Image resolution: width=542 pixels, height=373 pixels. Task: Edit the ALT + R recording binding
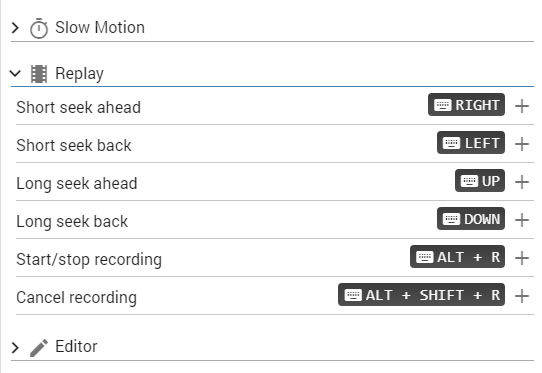coord(457,257)
